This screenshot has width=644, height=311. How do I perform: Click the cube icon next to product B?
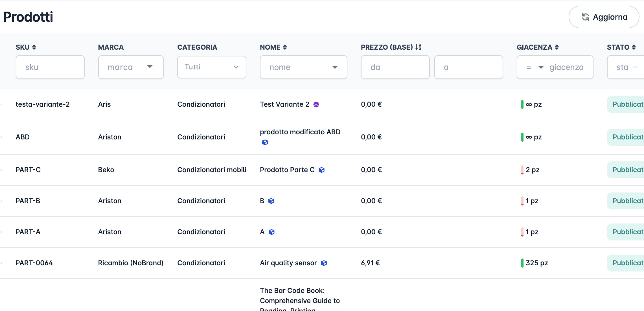tap(271, 201)
